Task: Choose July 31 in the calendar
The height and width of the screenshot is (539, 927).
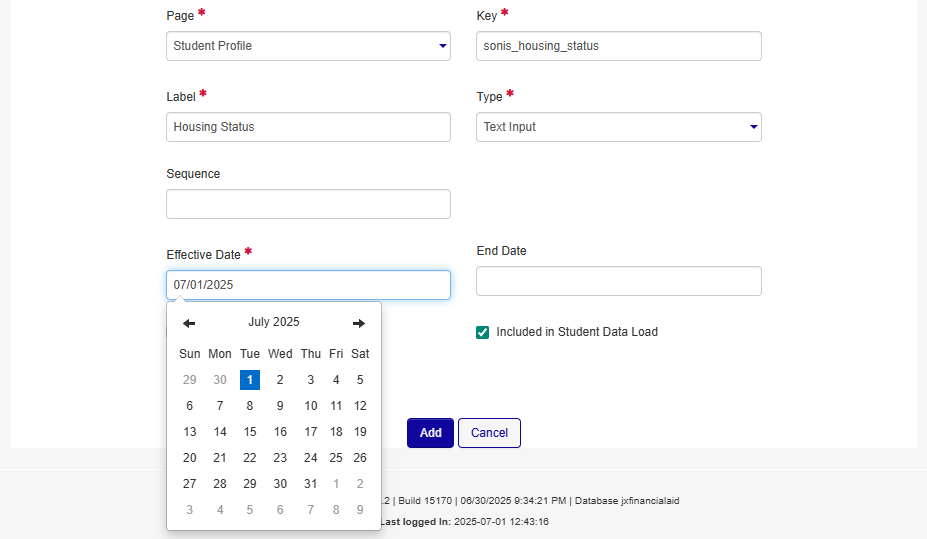Action: coord(311,484)
